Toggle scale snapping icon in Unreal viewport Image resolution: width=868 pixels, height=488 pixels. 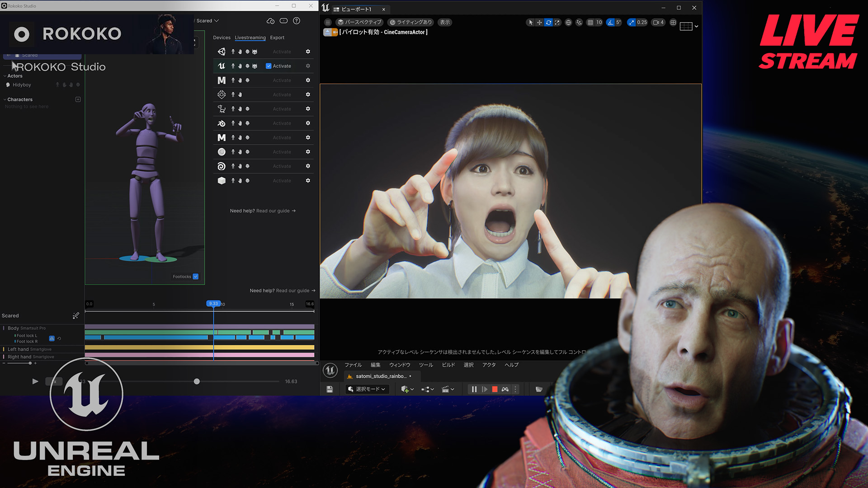coord(632,22)
